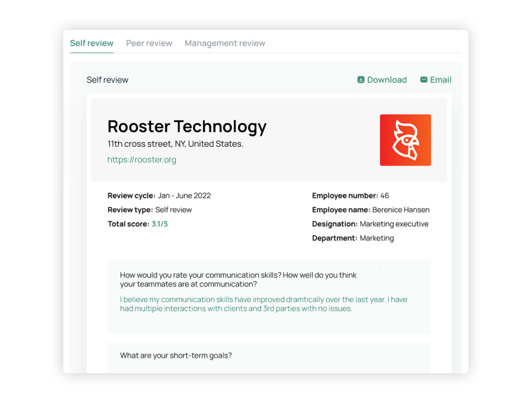Select the Self review tab
The image size is (532, 394).
pyautogui.click(x=91, y=43)
